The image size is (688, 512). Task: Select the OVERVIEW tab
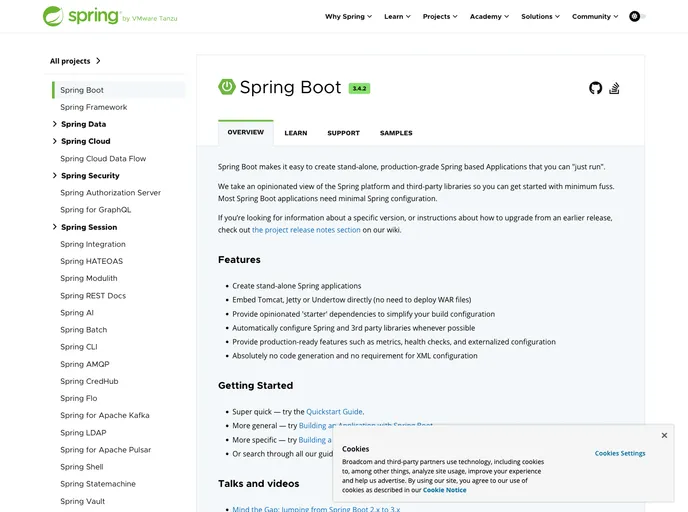246,132
